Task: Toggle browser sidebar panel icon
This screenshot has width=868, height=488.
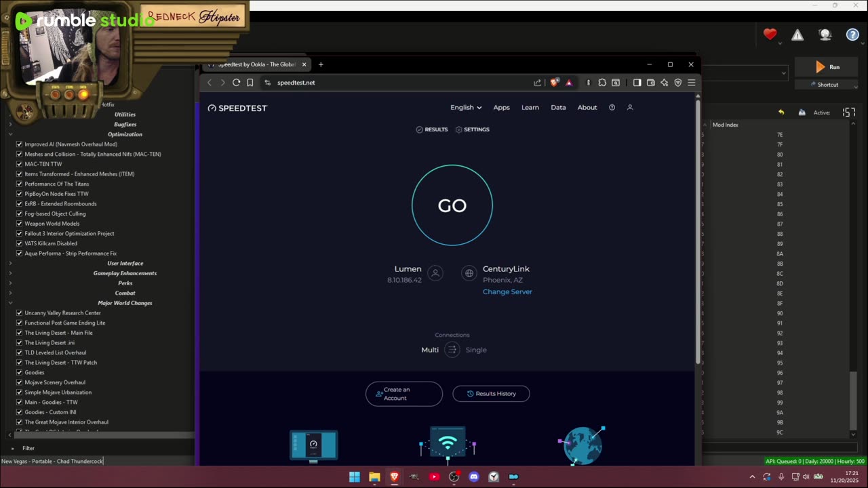Action: coord(637,83)
